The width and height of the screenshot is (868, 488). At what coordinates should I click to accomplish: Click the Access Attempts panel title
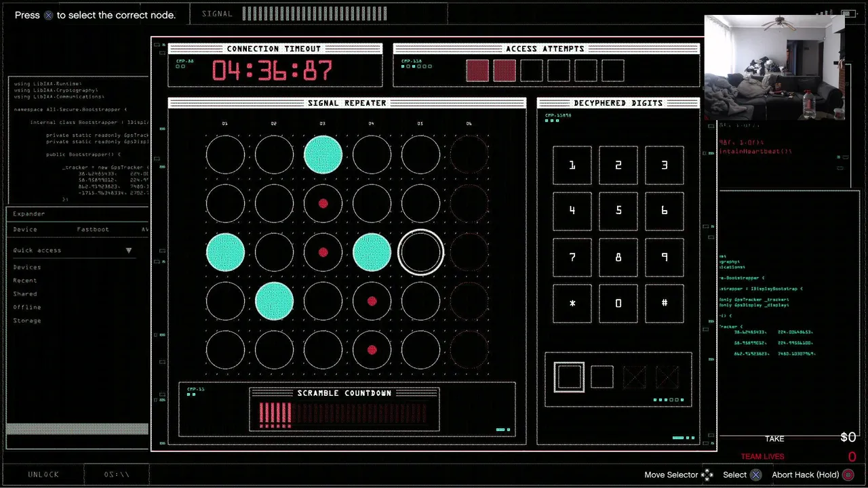[x=545, y=49]
